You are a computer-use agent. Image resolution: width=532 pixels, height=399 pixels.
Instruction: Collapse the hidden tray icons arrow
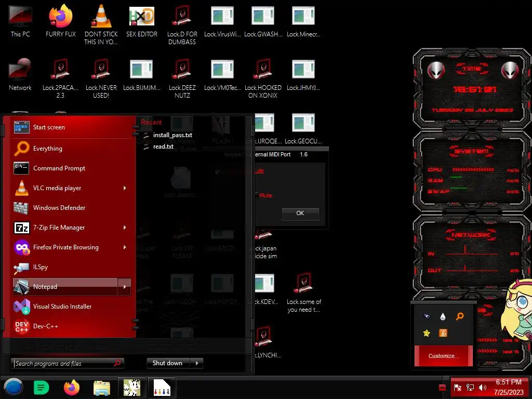[x=442, y=388]
